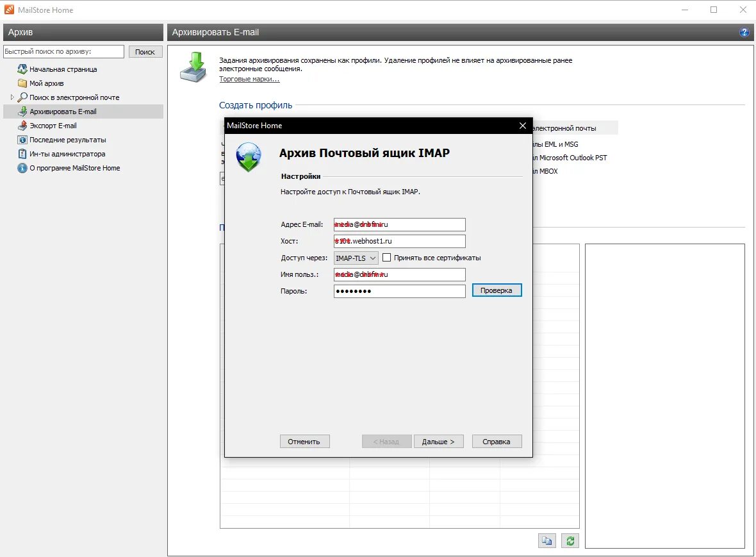This screenshot has width=756, height=557.
Task: Open the IMAP-TLS access dropdown
Action: point(356,258)
